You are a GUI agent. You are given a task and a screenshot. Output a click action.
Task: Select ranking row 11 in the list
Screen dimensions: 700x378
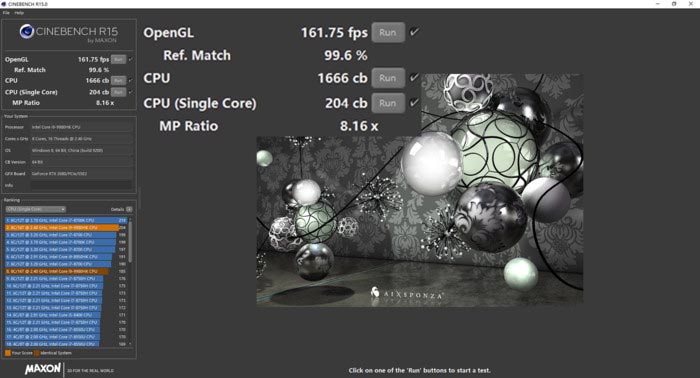[x=66, y=293]
